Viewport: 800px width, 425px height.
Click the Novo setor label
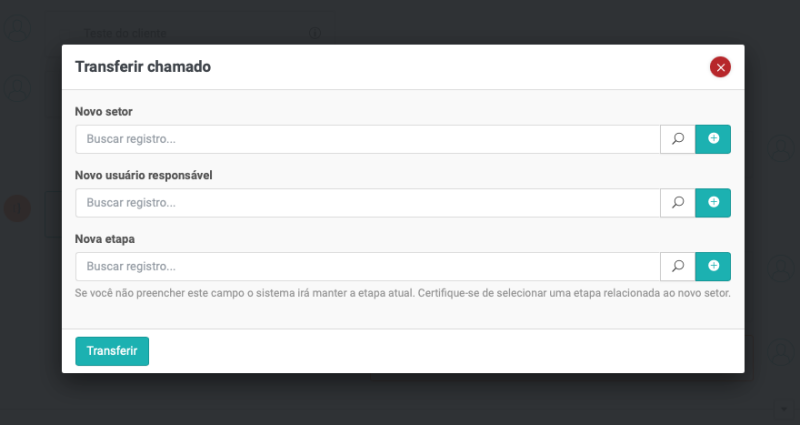(x=103, y=111)
